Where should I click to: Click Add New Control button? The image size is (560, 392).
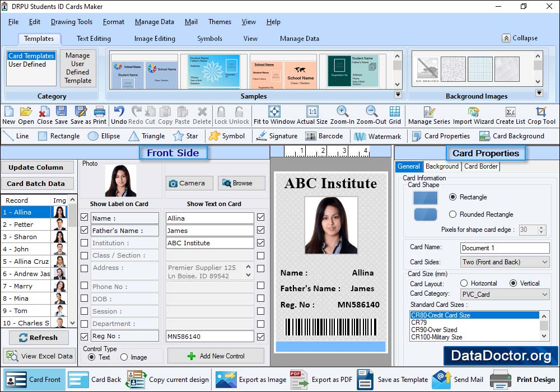tap(216, 356)
